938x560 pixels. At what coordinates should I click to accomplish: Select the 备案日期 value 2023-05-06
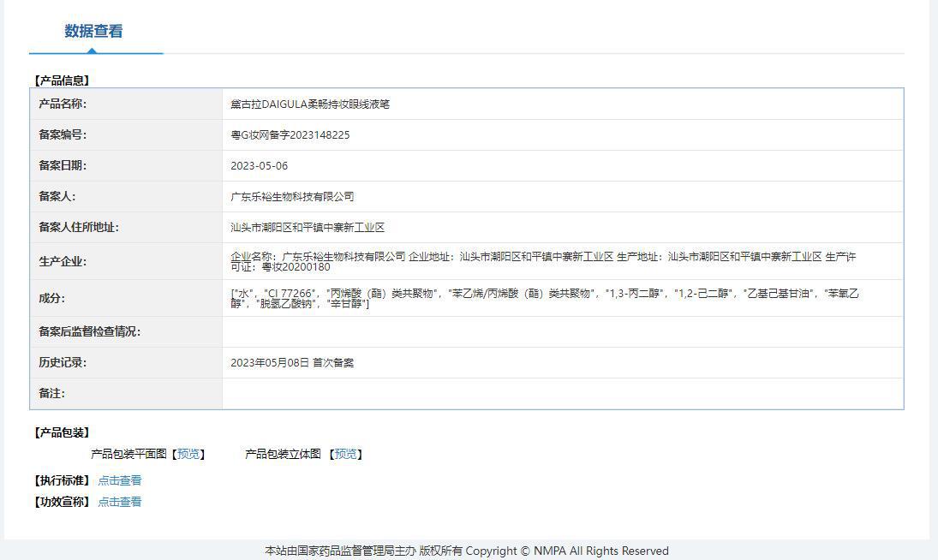click(259, 166)
